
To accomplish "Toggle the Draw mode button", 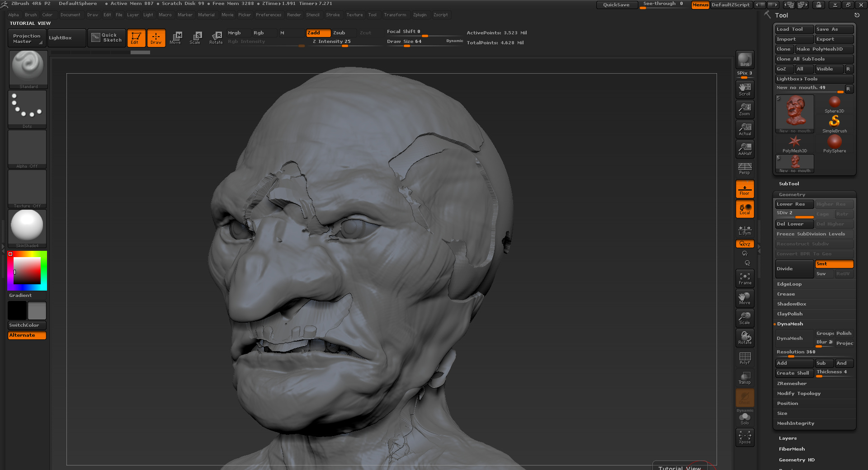I will [x=156, y=38].
